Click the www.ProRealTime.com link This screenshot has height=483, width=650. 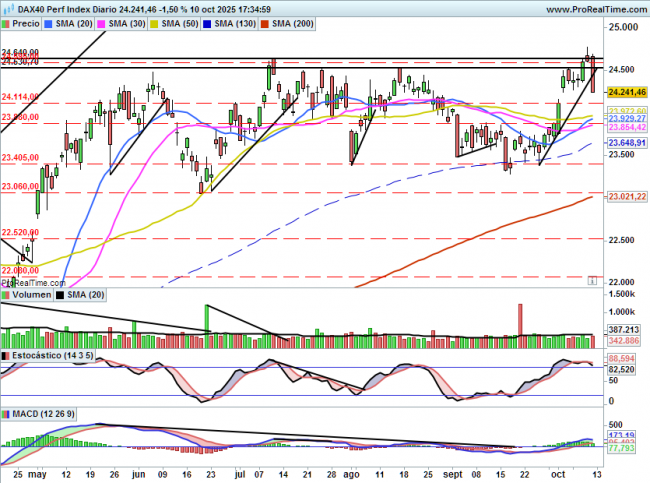584,7
